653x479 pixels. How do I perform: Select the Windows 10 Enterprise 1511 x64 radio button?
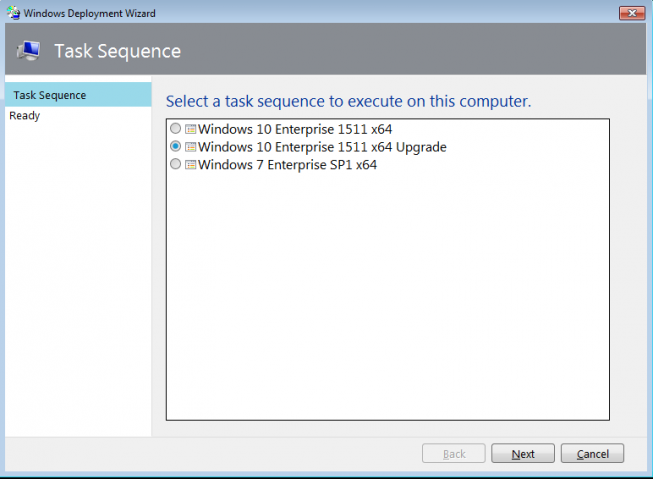(175, 128)
